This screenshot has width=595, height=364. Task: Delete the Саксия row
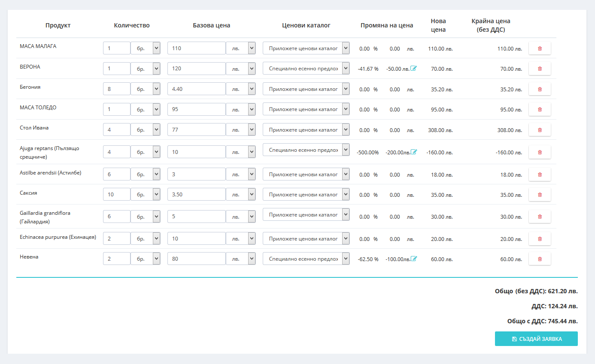540,195
